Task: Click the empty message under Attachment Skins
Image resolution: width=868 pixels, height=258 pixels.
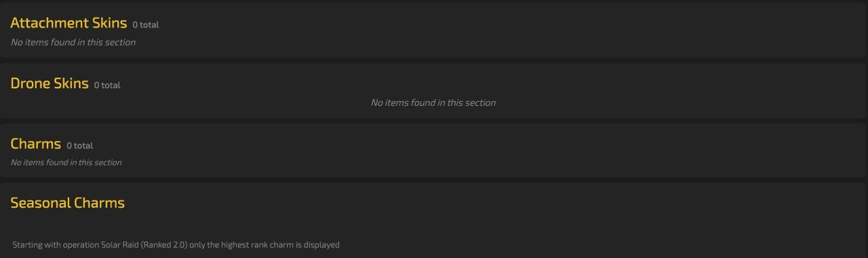Action: (73, 42)
